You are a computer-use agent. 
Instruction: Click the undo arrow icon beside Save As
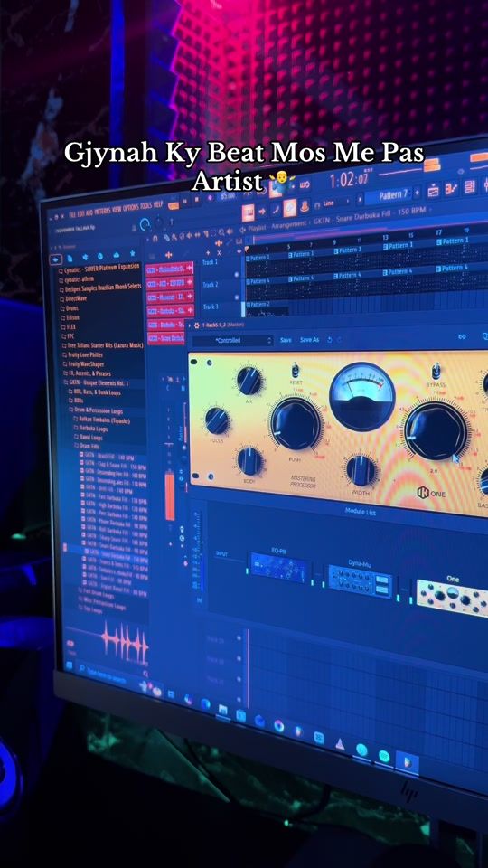[x=330, y=340]
